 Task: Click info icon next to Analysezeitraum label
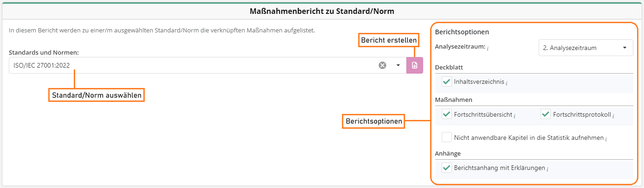tap(488, 48)
